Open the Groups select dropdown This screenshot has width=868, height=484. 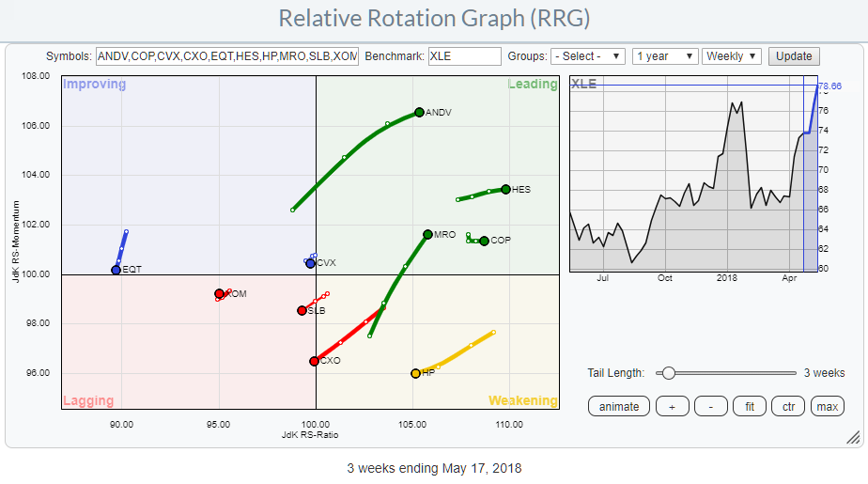(587, 56)
